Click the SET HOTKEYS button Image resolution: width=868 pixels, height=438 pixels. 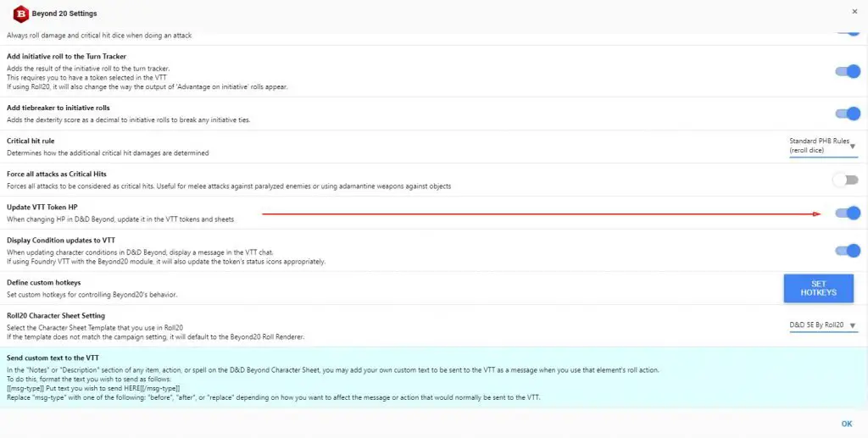click(818, 288)
